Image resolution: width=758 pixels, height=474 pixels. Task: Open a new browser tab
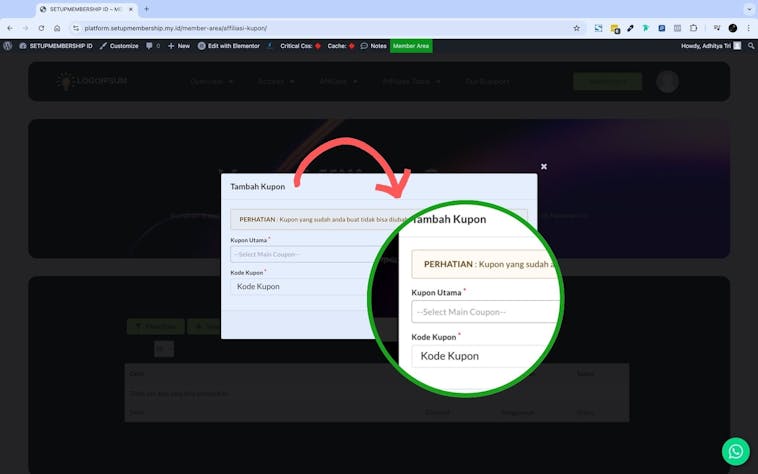coord(146,9)
